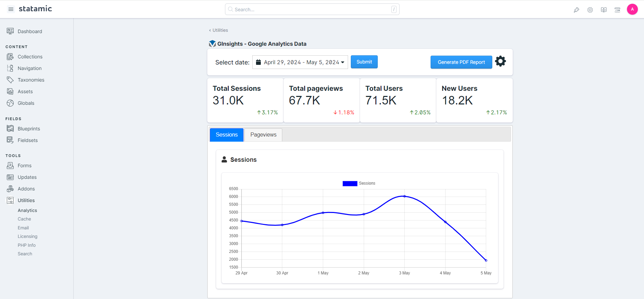Toggle the hamburger sidebar menu

click(11, 9)
